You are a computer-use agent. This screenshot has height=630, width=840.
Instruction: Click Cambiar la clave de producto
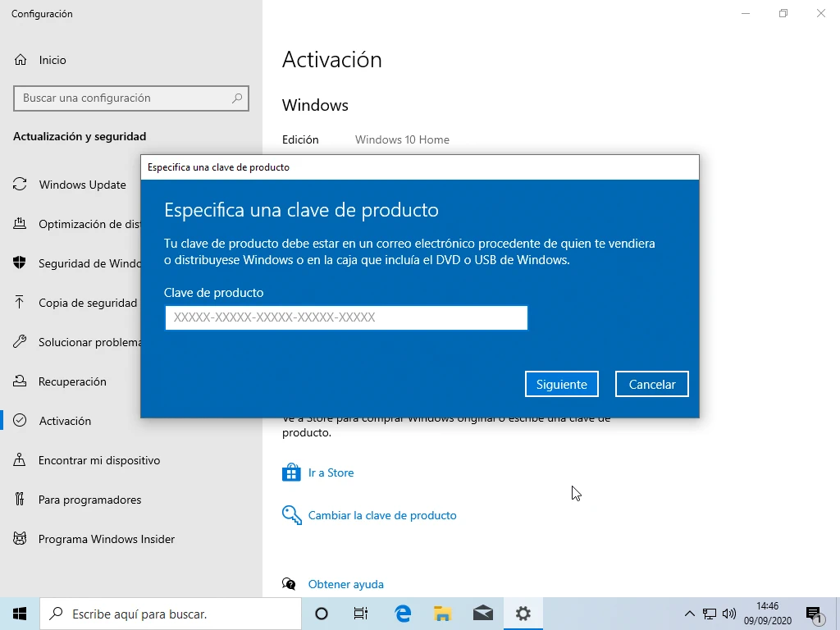[382, 515]
